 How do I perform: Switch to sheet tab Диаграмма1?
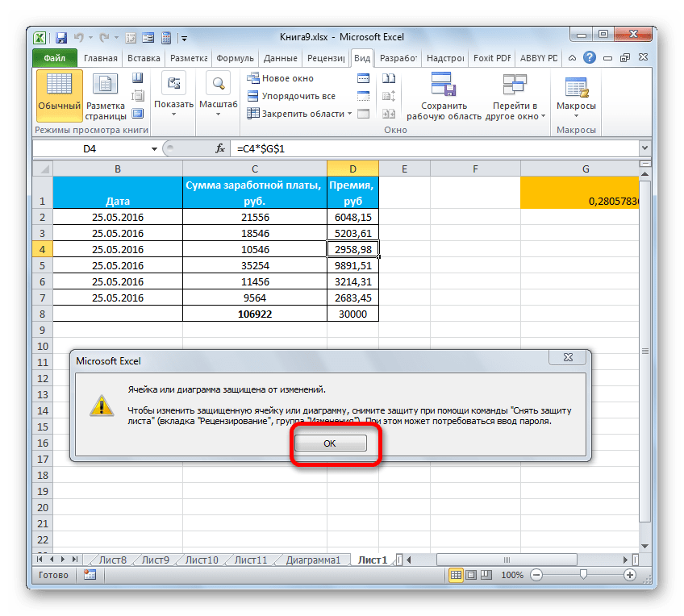tap(313, 560)
